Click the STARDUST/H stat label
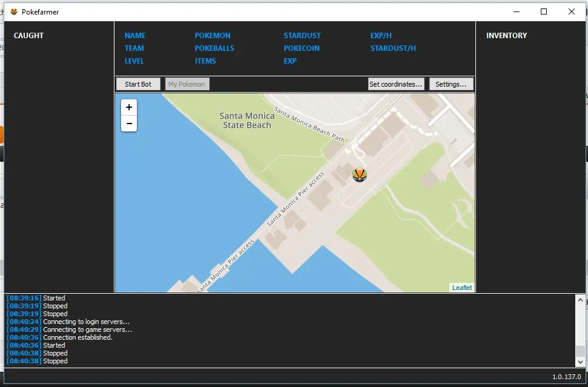This screenshot has height=387, width=588. (x=393, y=48)
